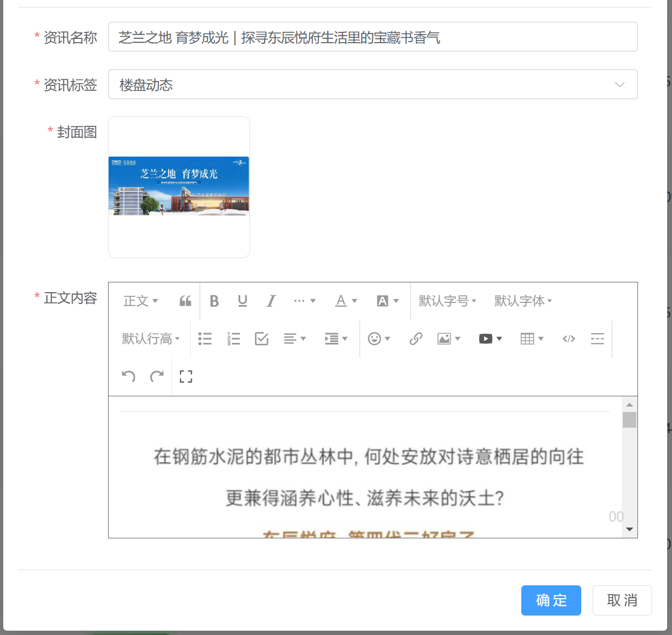This screenshot has width=672, height=635.
Task: Toggle italic text style
Action: [x=271, y=301]
